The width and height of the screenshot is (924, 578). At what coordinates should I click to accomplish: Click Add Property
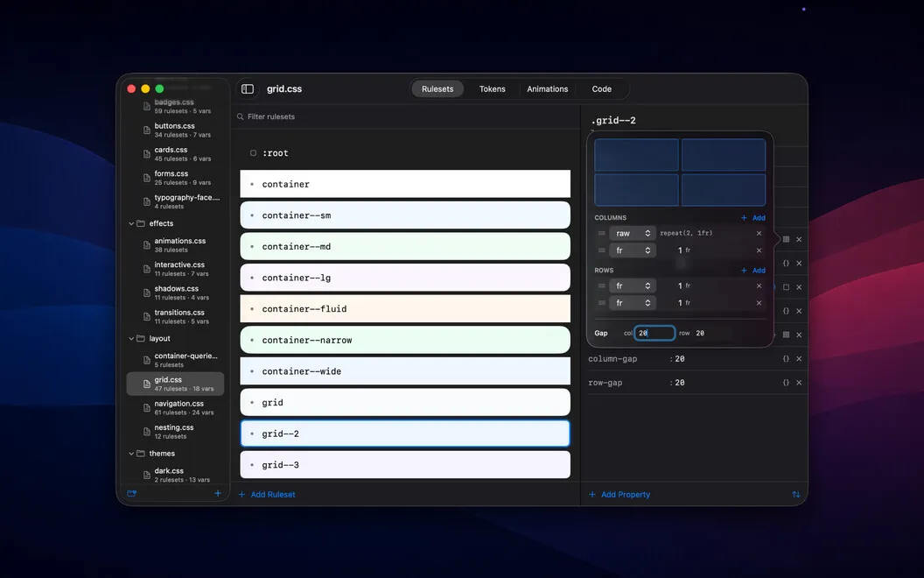pyautogui.click(x=619, y=494)
